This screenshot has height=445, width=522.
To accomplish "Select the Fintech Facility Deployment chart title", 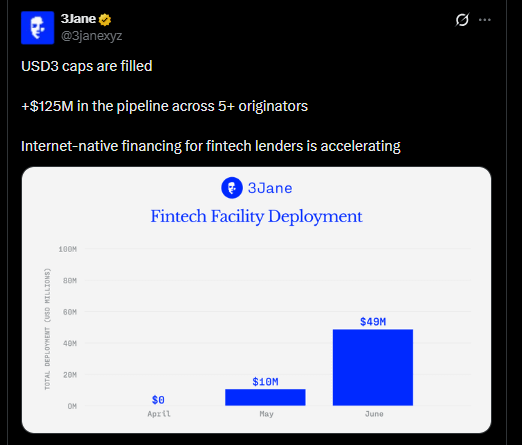I will (x=256, y=217).
